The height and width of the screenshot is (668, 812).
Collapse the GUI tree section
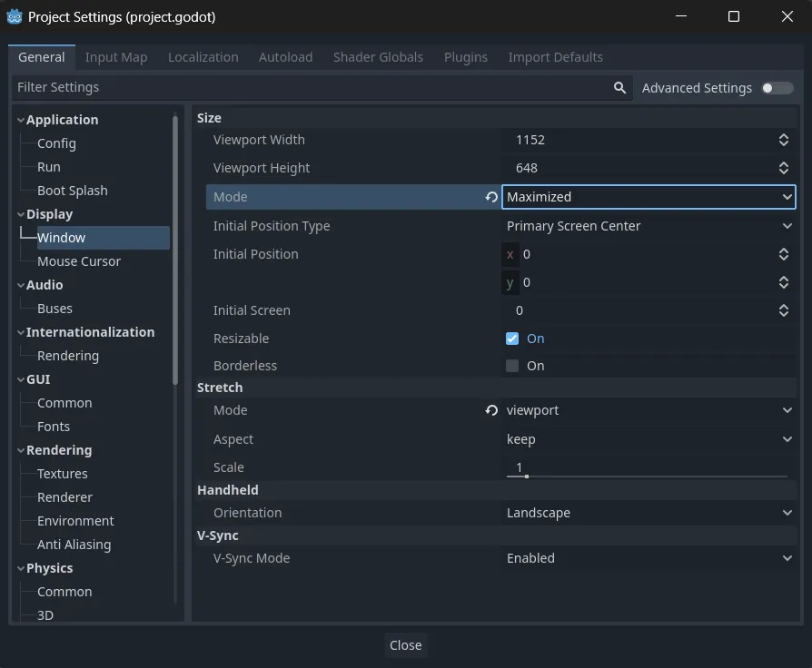(21, 379)
